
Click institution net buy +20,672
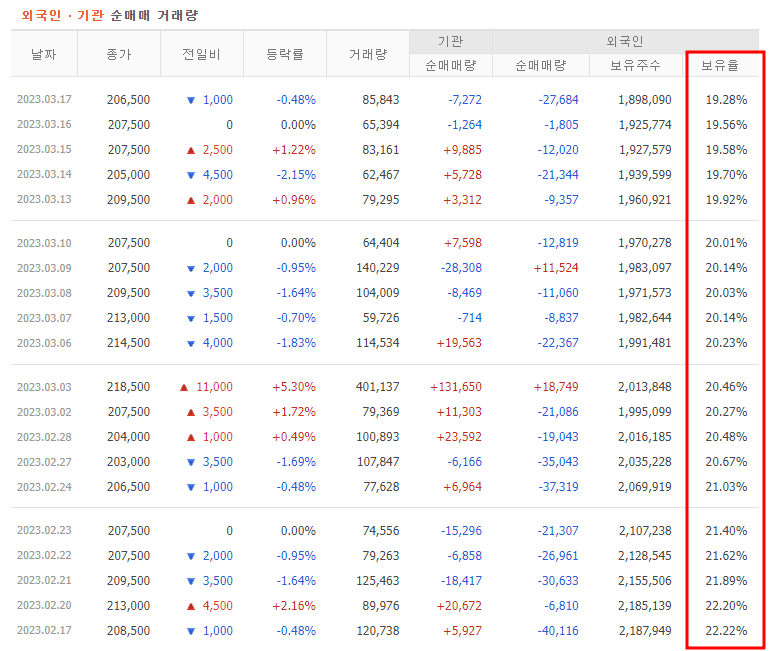459,606
